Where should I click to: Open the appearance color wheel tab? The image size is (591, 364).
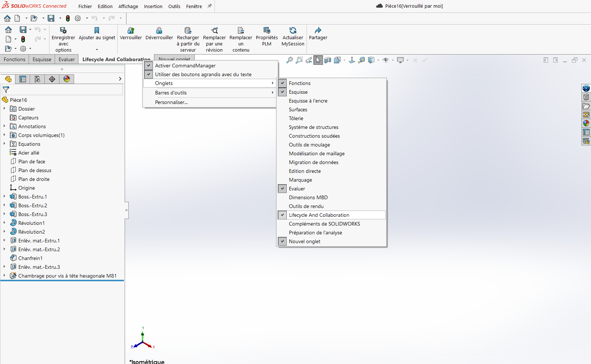click(67, 79)
